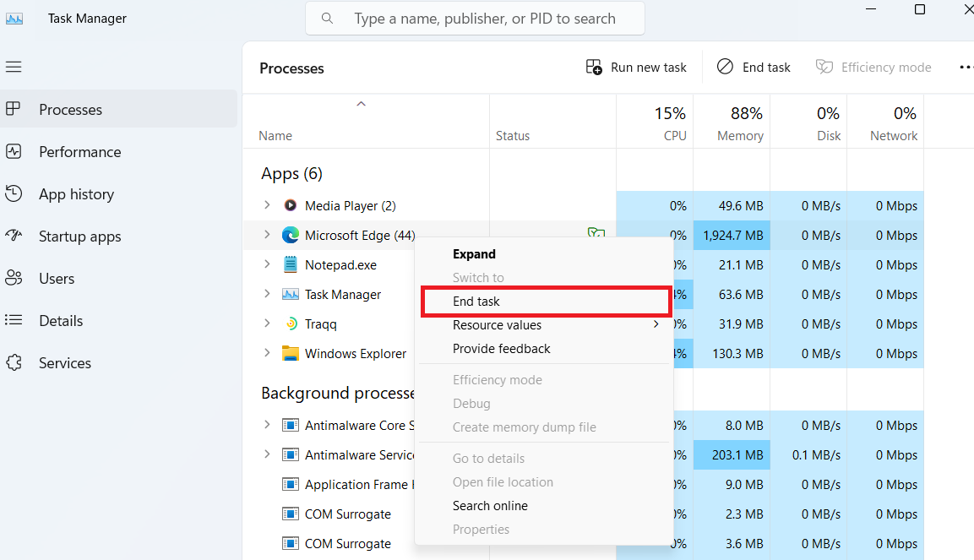Click the Processes sidebar icon

(13, 109)
